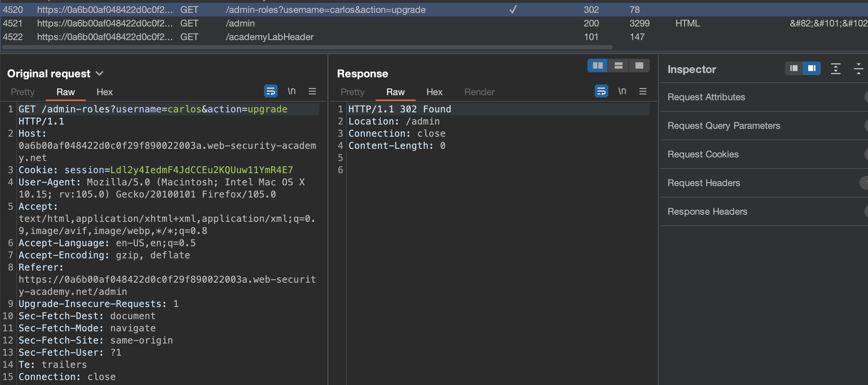Show non-printable characters in request pane

(292, 91)
